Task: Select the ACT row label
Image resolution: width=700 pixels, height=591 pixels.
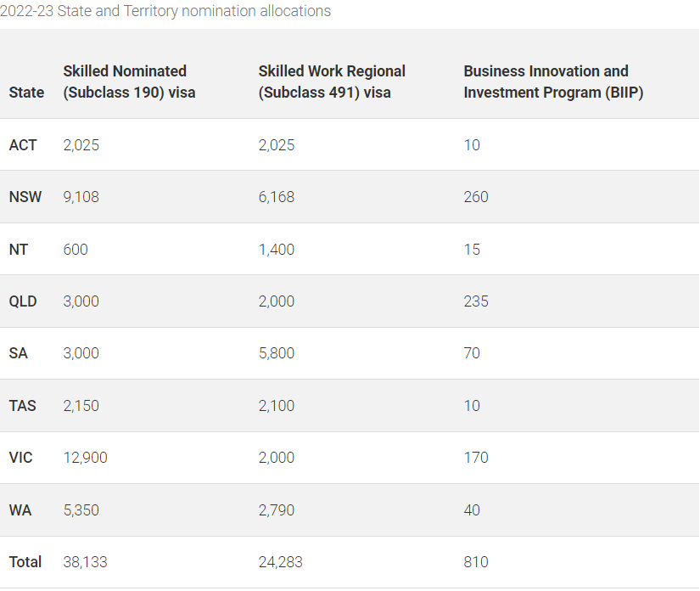Action: pos(23,145)
